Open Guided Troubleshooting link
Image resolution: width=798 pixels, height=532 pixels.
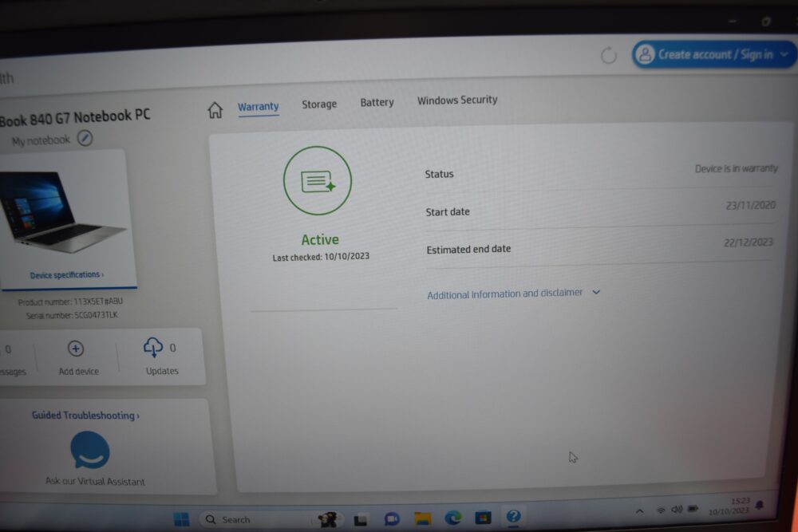(x=85, y=416)
